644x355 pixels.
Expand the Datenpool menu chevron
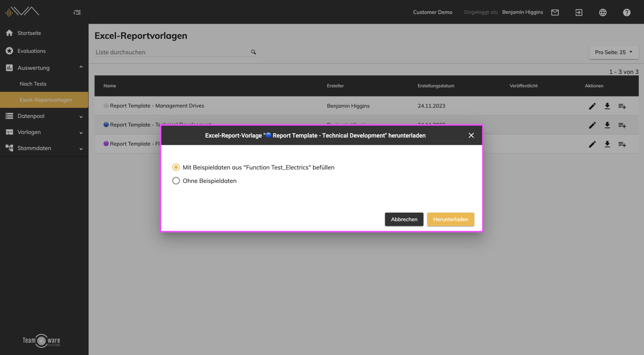tap(81, 117)
